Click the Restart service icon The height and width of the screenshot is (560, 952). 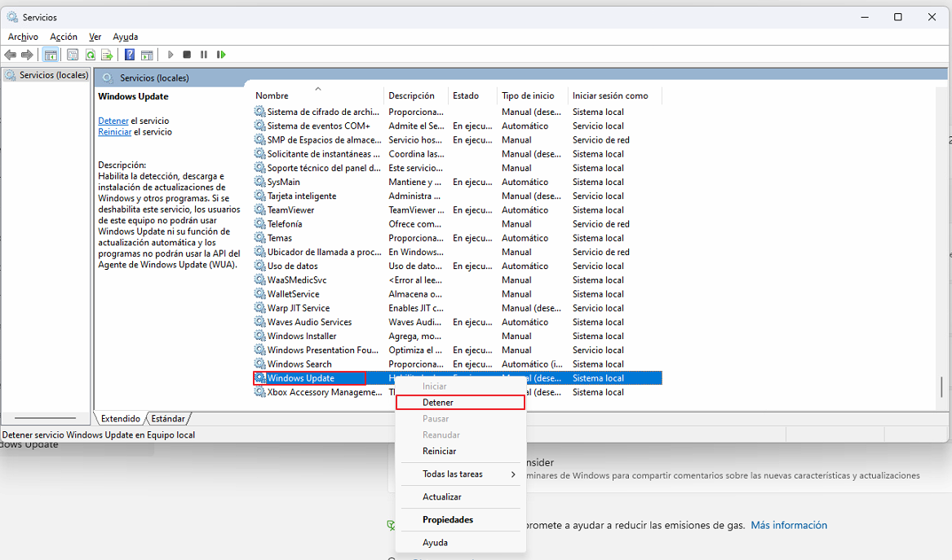(222, 55)
